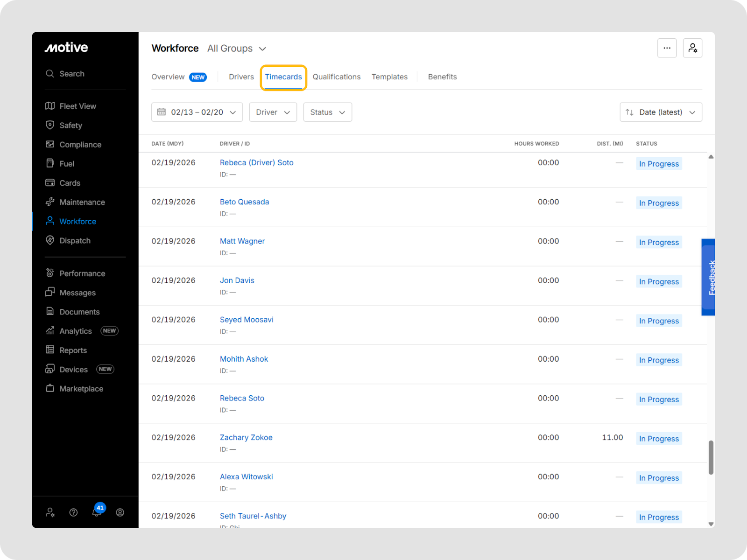The image size is (747, 560).
Task: Open Zachary Zokoe's timecard link
Action: (246, 437)
